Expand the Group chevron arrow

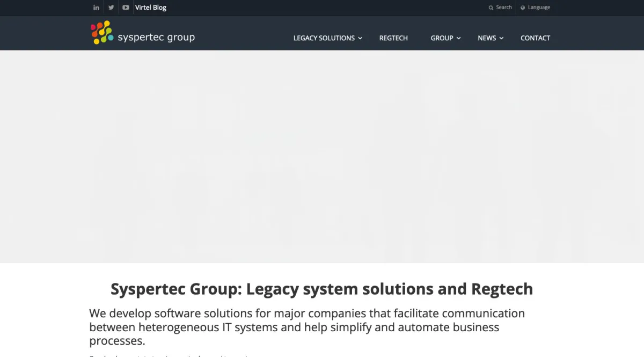point(459,38)
